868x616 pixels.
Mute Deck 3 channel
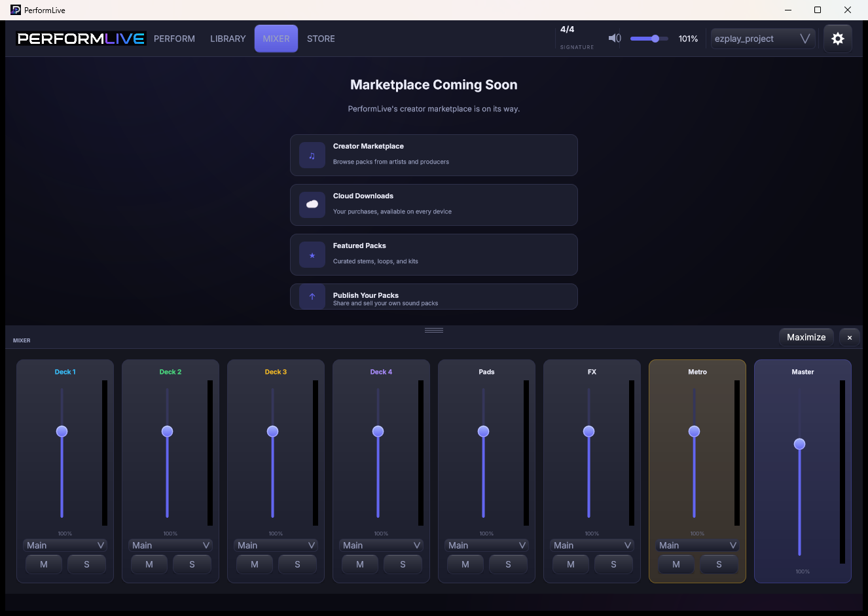pos(255,564)
